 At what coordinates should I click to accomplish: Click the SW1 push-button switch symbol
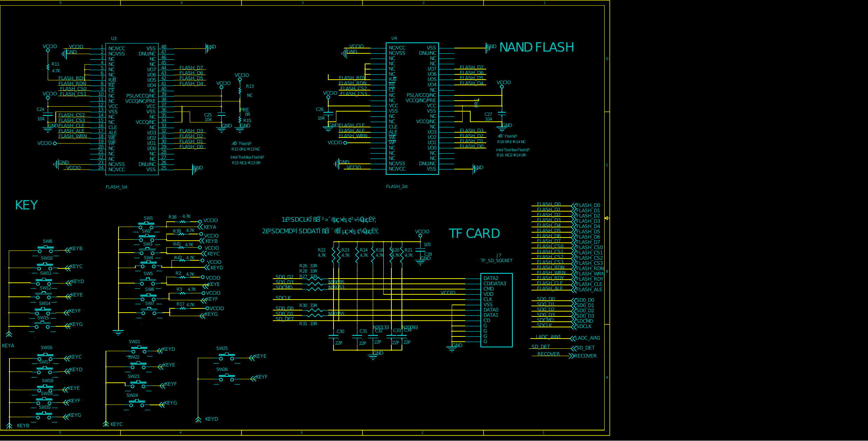[146, 225]
